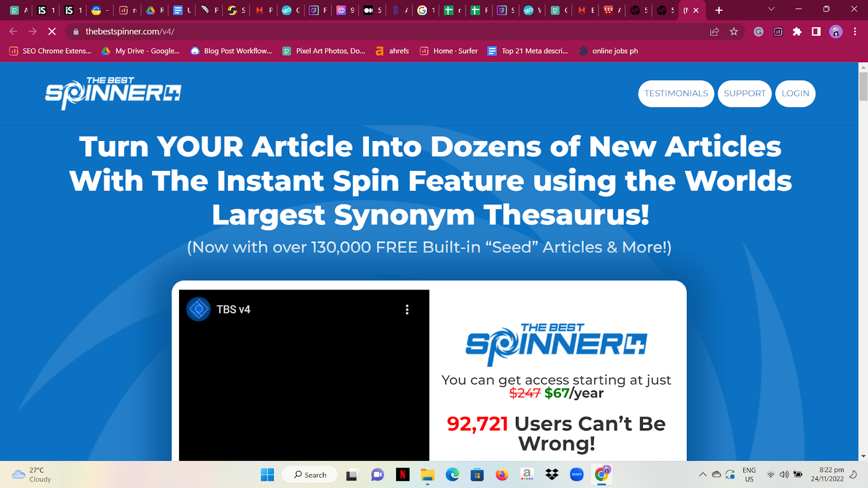Open File Explorer from the taskbar

[x=427, y=475]
